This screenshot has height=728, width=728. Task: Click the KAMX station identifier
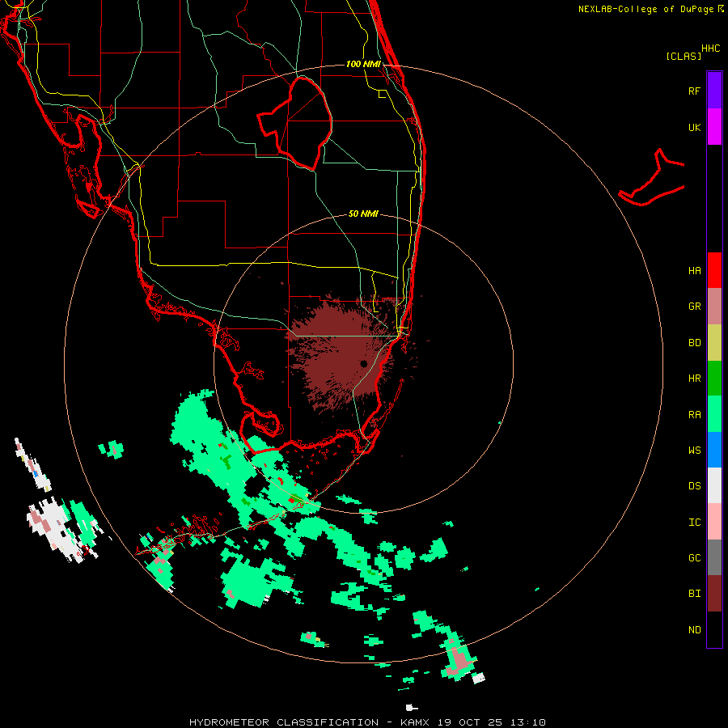pyautogui.click(x=414, y=722)
